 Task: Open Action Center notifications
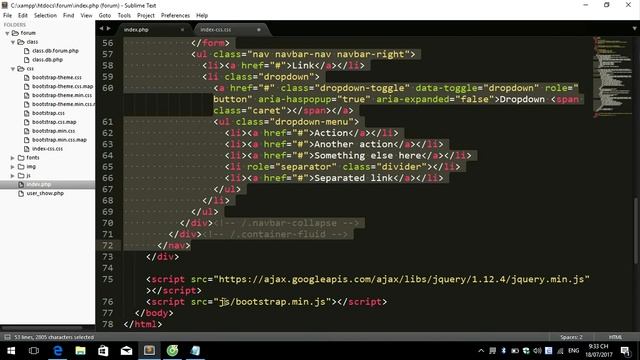(625, 351)
